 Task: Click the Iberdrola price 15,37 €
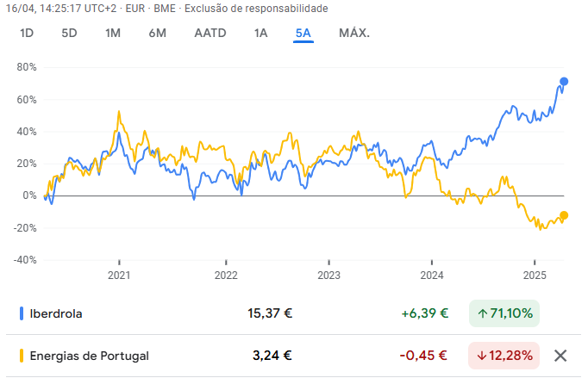(x=270, y=313)
